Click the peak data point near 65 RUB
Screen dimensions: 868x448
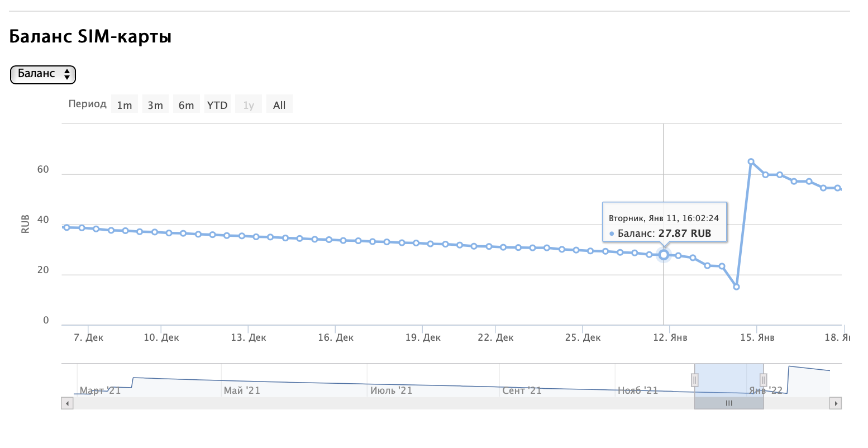point(751,161)
